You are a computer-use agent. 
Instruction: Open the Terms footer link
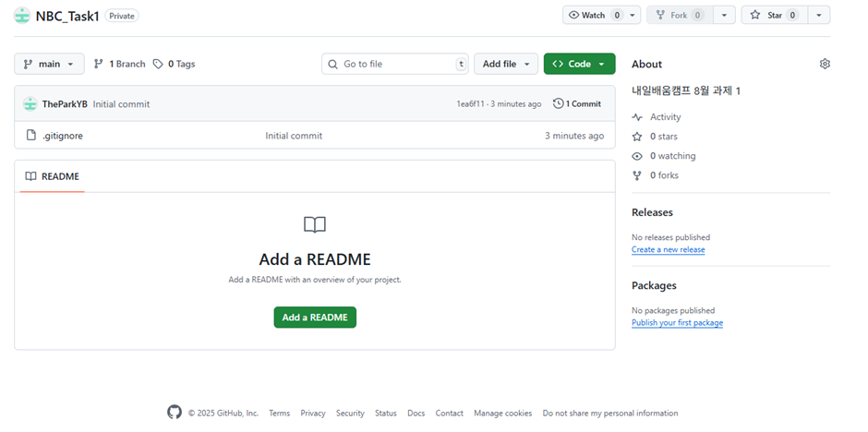coord(279,414)
